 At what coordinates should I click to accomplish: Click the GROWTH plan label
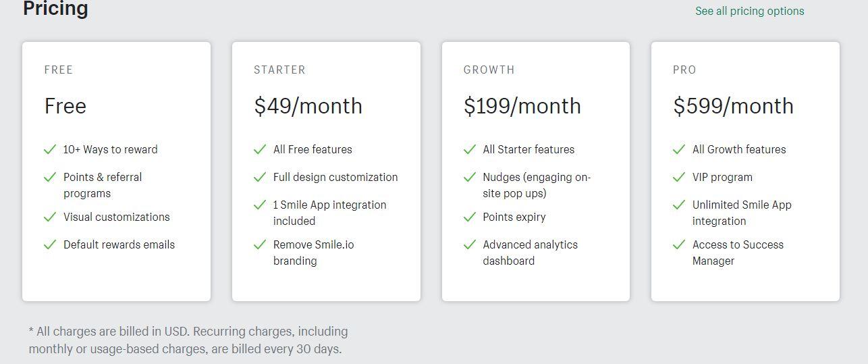[489, 70]
